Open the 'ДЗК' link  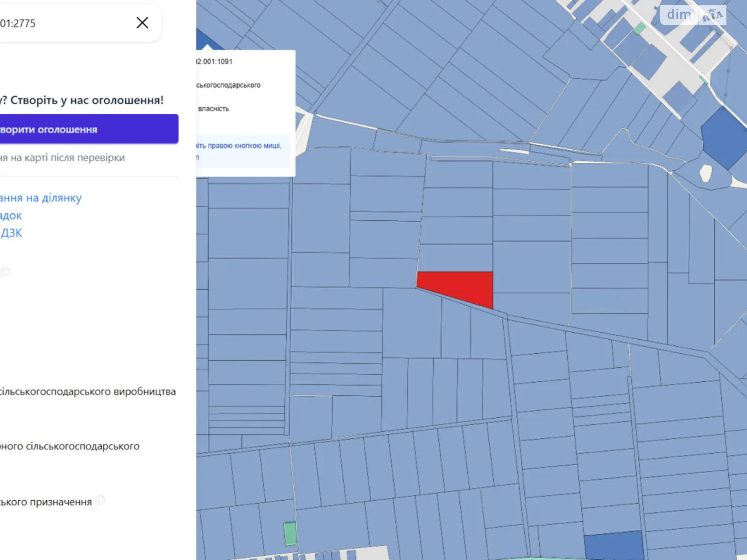(x=11, y=233)
